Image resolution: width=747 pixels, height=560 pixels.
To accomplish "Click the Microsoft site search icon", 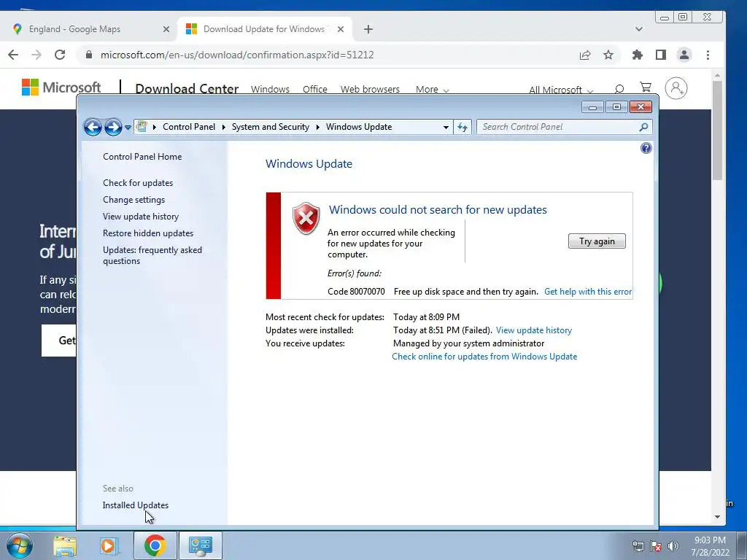I will point(619,88).
